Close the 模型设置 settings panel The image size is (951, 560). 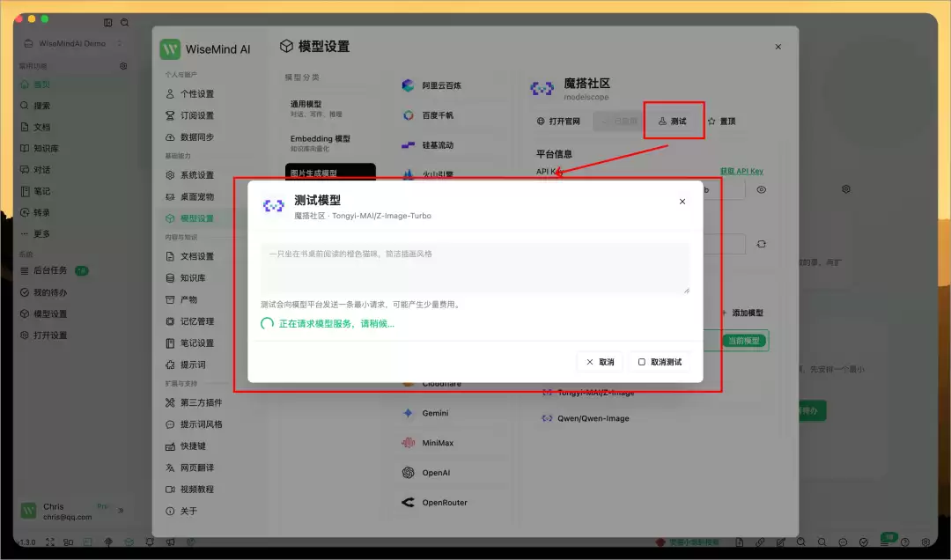(x=778, y=47)
